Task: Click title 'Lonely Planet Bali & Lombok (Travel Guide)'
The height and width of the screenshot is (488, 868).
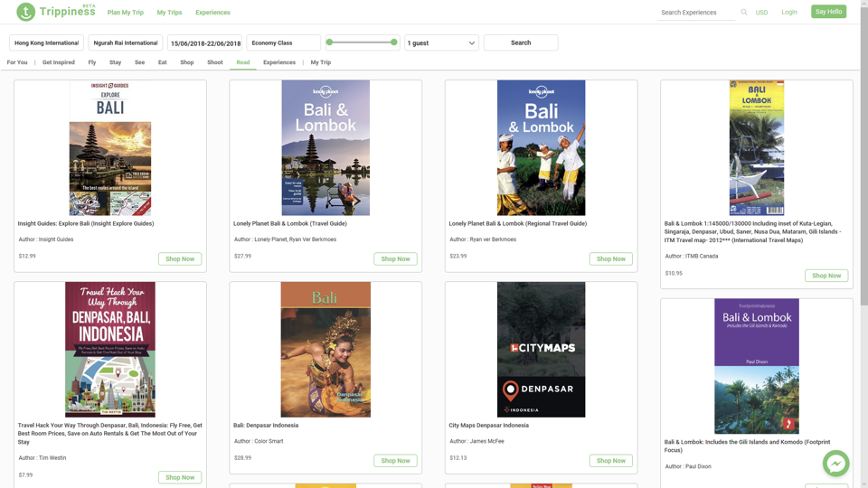Action: [290, 223]
